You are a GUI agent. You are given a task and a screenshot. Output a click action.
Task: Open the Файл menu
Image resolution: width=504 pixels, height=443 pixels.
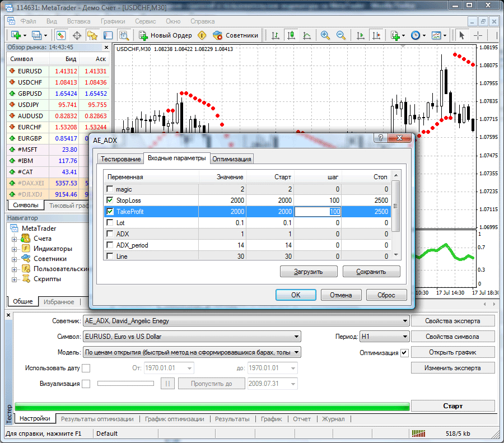29,21
